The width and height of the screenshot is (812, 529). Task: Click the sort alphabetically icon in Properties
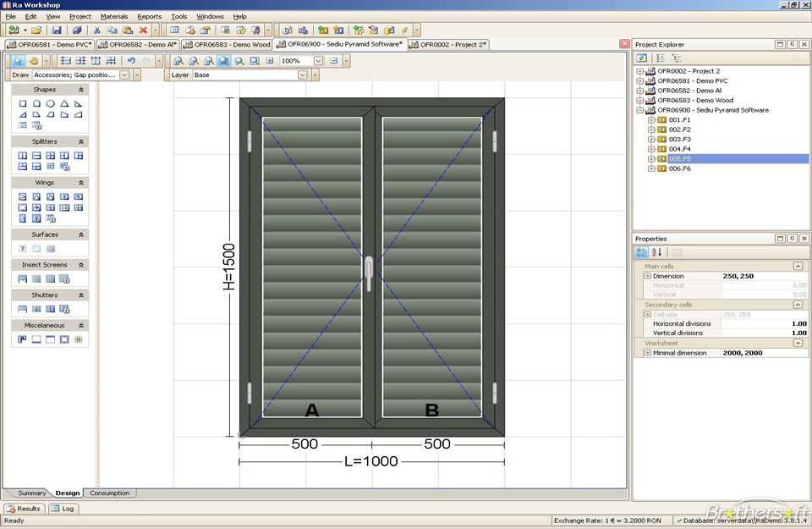[x=656, y=252]
